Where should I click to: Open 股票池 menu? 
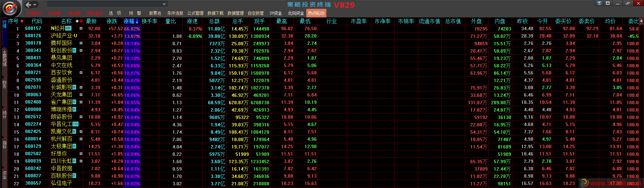point(155,13)
